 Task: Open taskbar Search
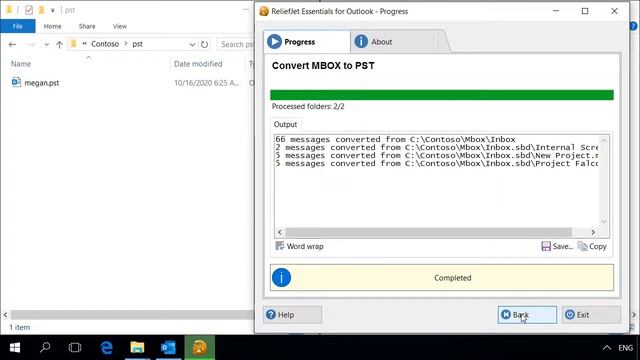point(45,347)
